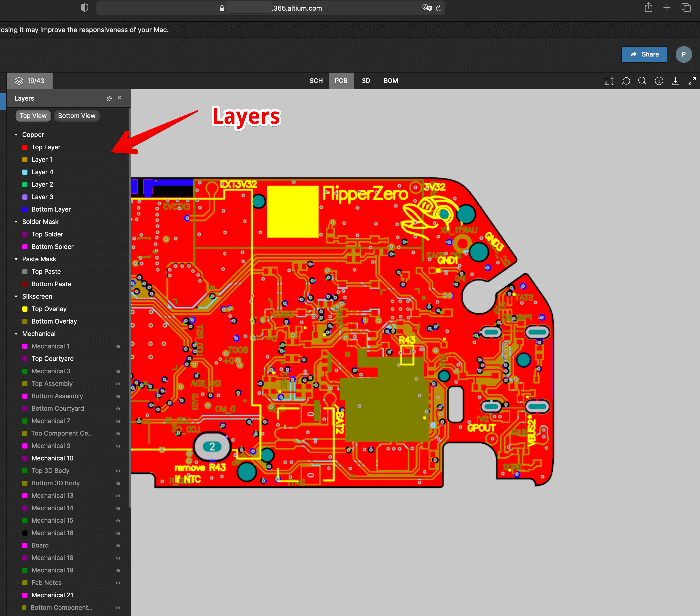
Task: Click the browser reload icon
Action: click(439, 8)
